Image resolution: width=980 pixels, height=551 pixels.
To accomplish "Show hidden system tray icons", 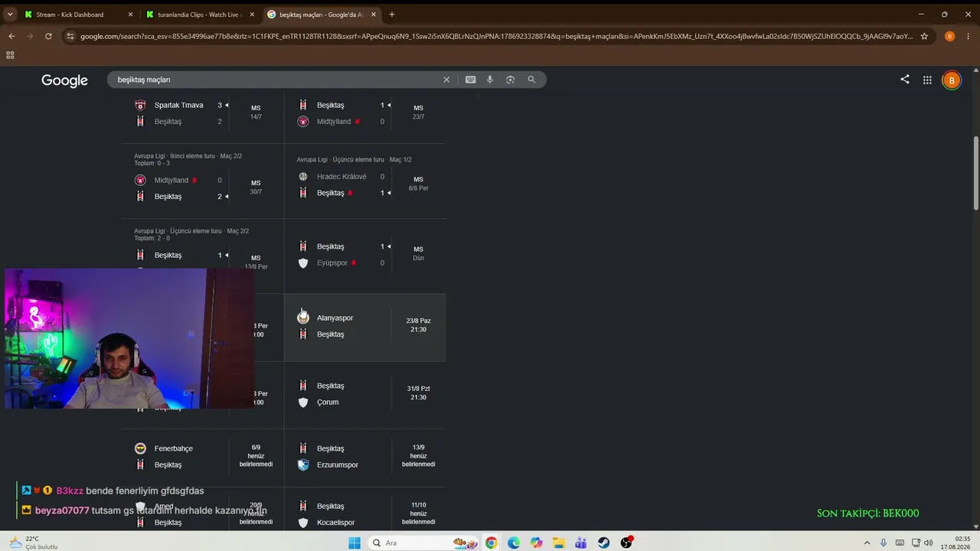I will [867, 543].
